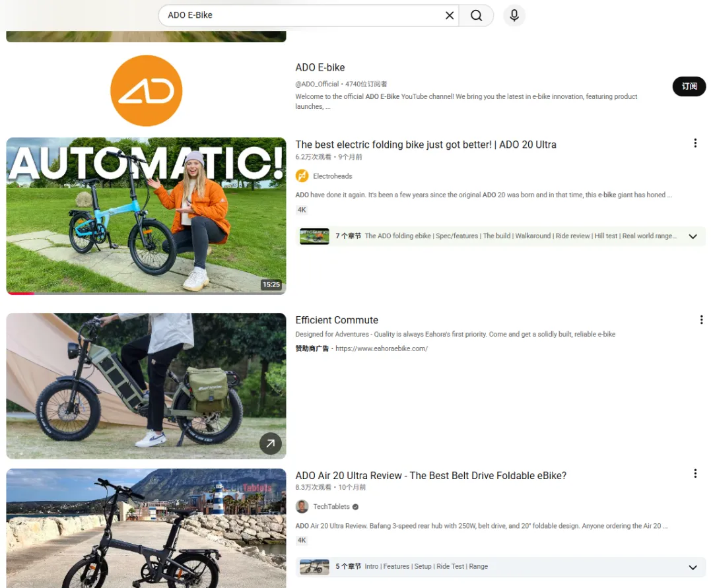Click the Electroheads channel avatar
Viewport: 713px width, 588px height.
point(302,176)
